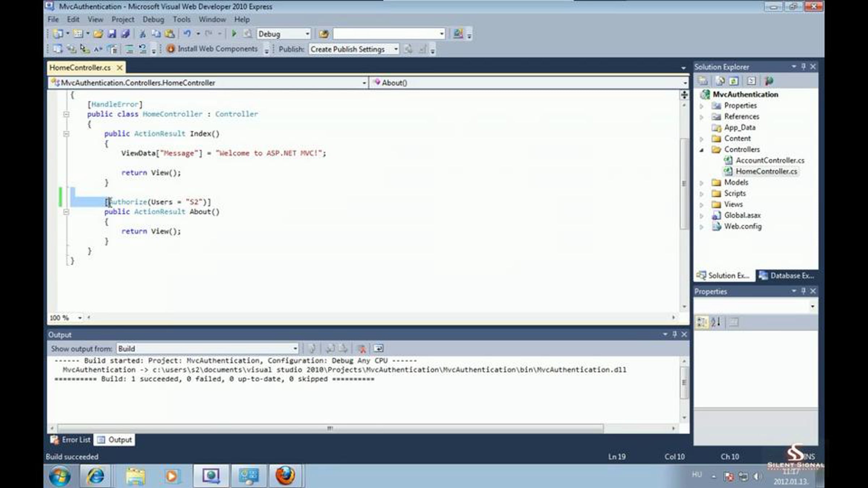Open the 100 % zoom level dropdown

click(x=80, y=318)
